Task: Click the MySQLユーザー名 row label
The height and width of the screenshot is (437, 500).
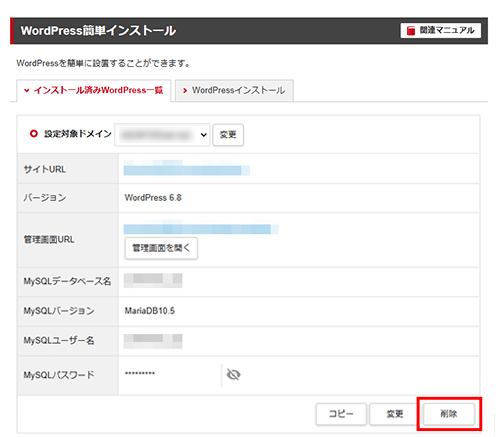Action: coord(59,341)
